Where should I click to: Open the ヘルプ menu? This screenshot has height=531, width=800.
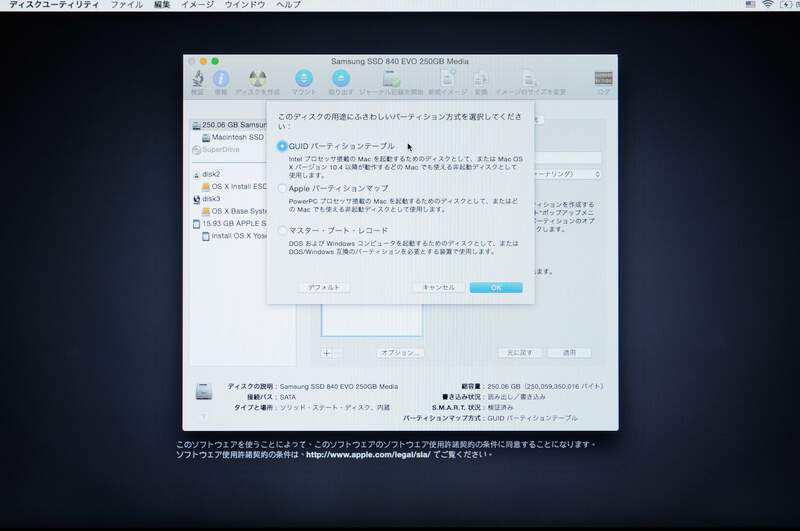point(288,5)
